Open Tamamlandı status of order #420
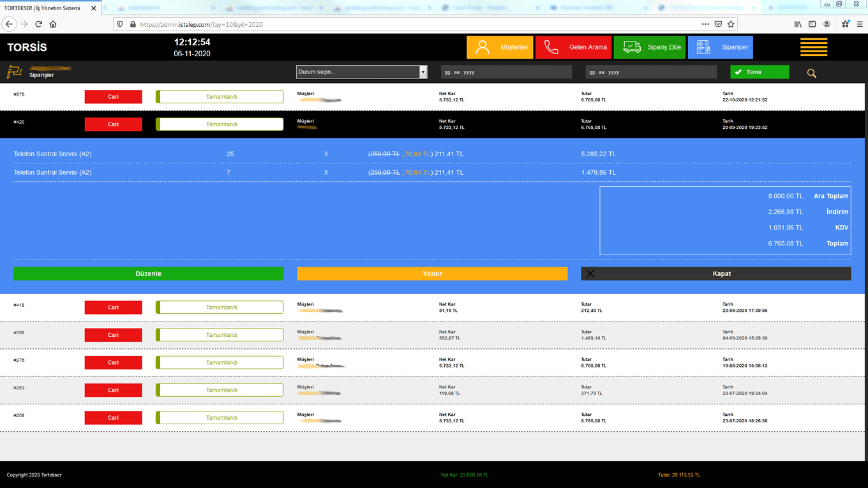Viewport: 868px width, 488px height. pyautogui.click(x=220, y=124)
